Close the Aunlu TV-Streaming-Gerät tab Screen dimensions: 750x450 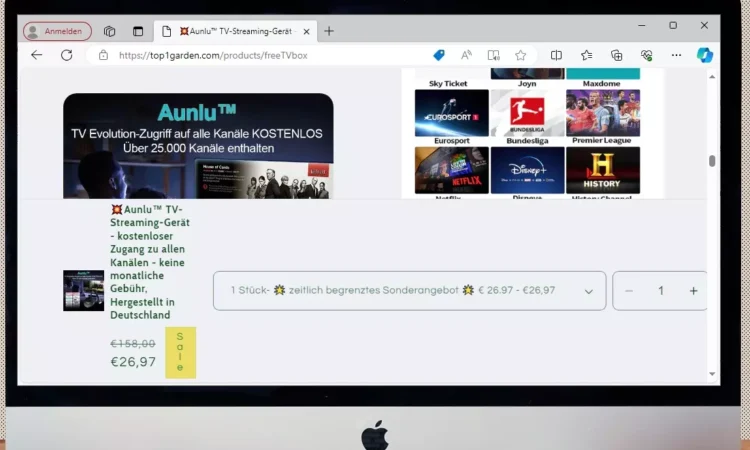point(307,32)
